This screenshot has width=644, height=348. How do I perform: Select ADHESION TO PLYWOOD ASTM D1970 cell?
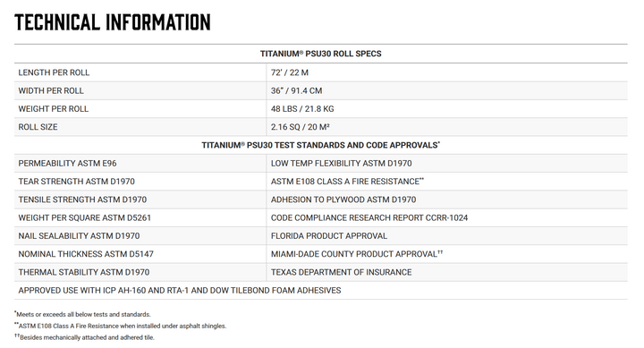447,199
